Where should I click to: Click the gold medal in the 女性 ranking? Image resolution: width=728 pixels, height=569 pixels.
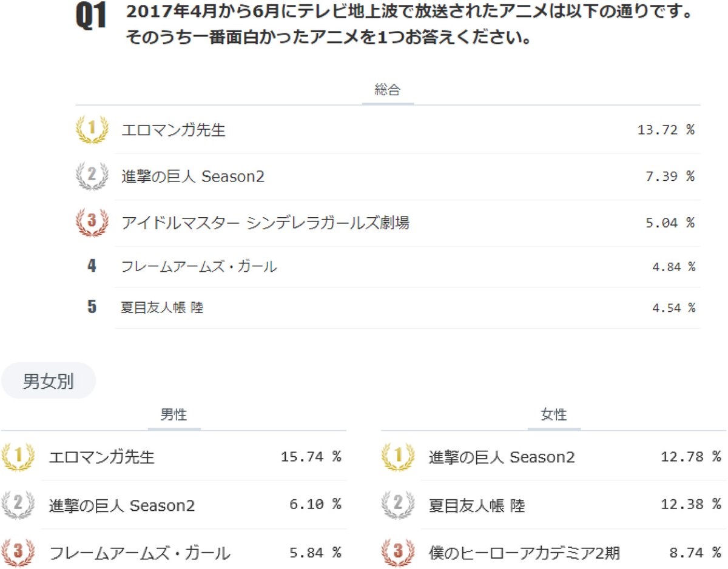pyautogui.click(x=398, y=456)
